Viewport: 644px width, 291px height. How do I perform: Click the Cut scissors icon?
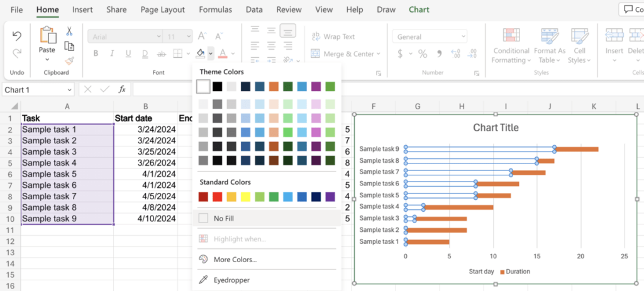pyautogui.click(x=69, y=31)
